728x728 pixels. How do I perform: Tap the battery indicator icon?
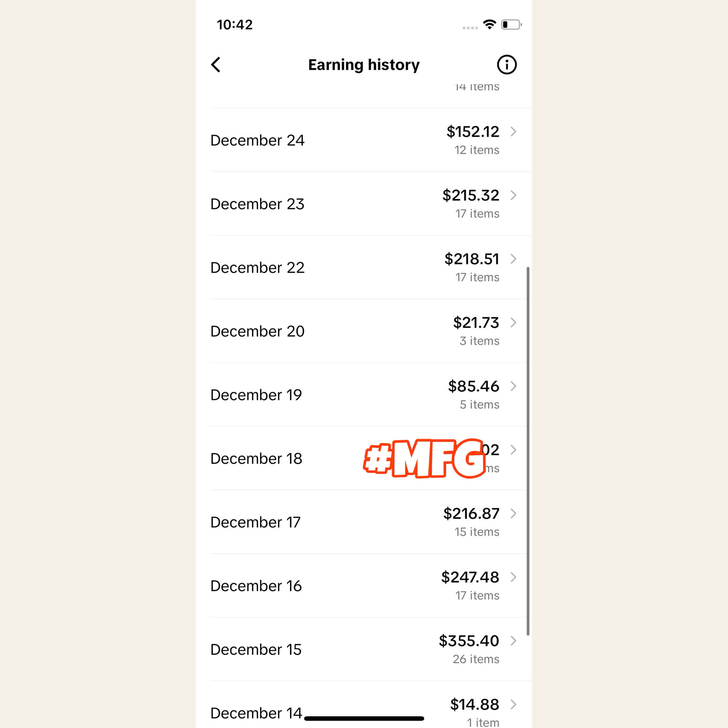tap(511, 25)
